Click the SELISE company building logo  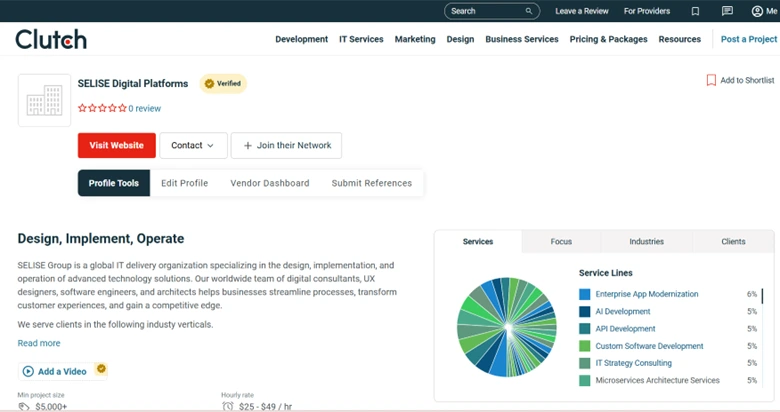44,100
